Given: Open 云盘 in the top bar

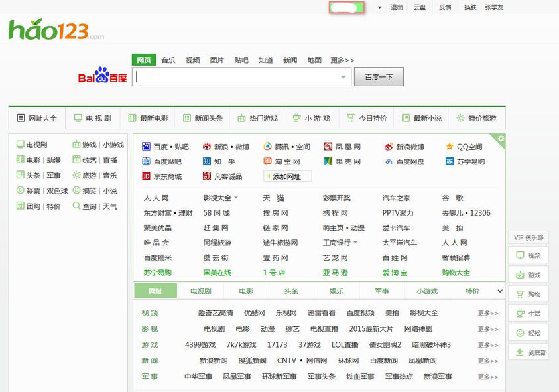Looking at the screenshot, I should (420, 7).
